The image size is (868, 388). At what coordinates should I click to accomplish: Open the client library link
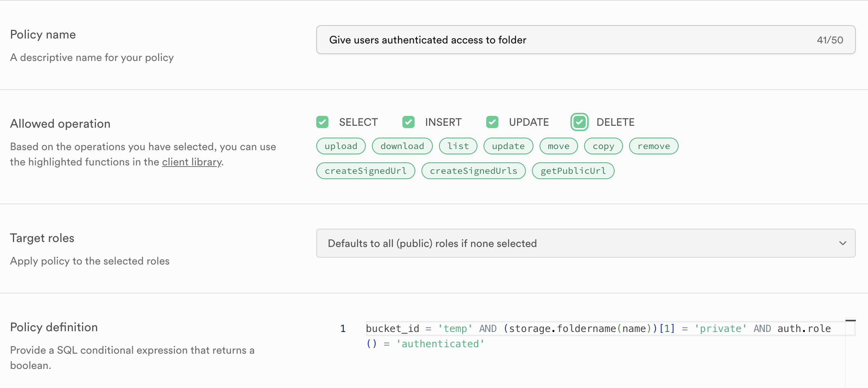[192, 162]
